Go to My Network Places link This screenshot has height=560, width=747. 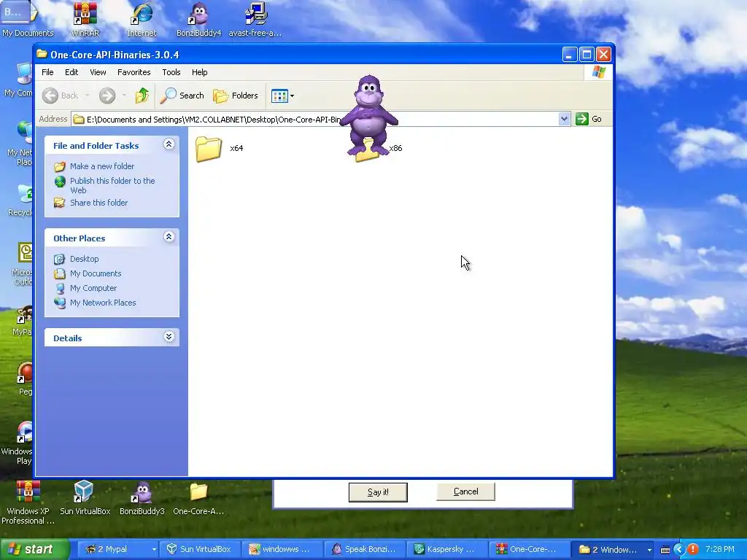(102, 303)
